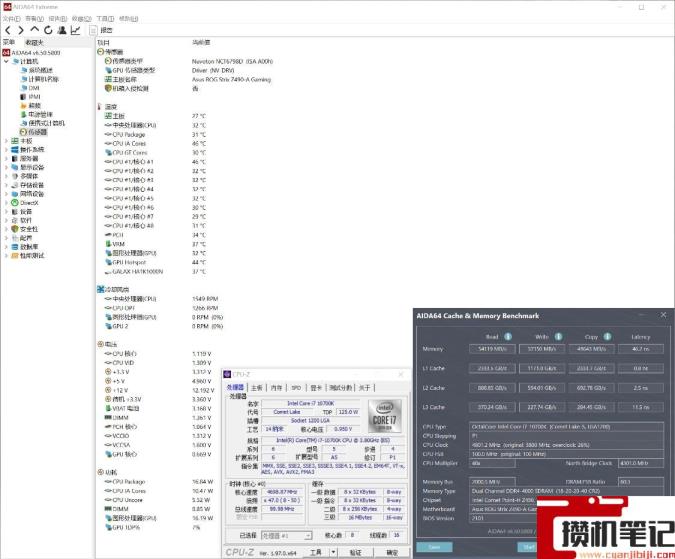The width and height of the screenshot is (675, 559).
Task: Switch to the 收藏夹 sidebar tab
Action: click(34, 43)
